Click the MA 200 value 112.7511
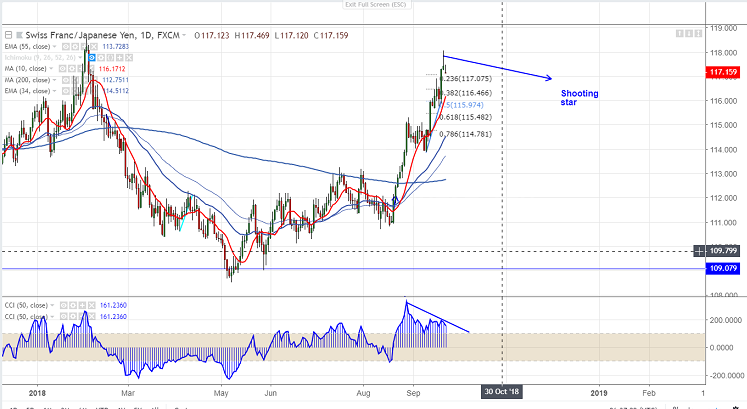This screenshot has width=747, height=409. 116,80
